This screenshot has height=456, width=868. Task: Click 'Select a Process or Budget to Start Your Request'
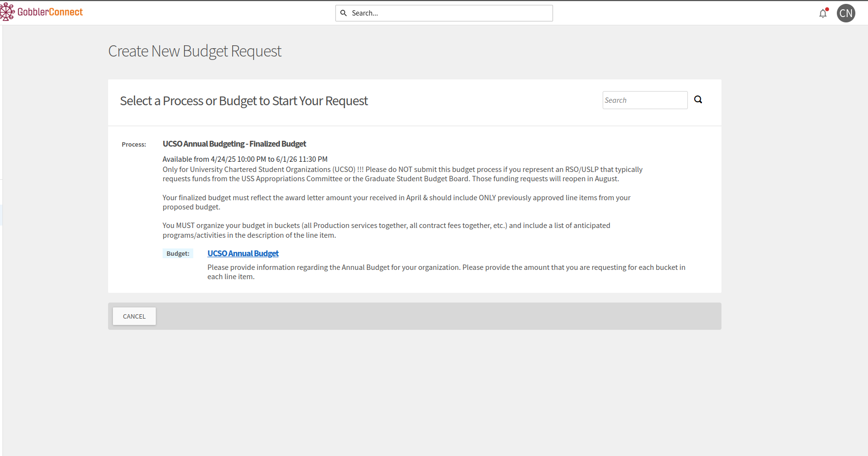(244, 101)
